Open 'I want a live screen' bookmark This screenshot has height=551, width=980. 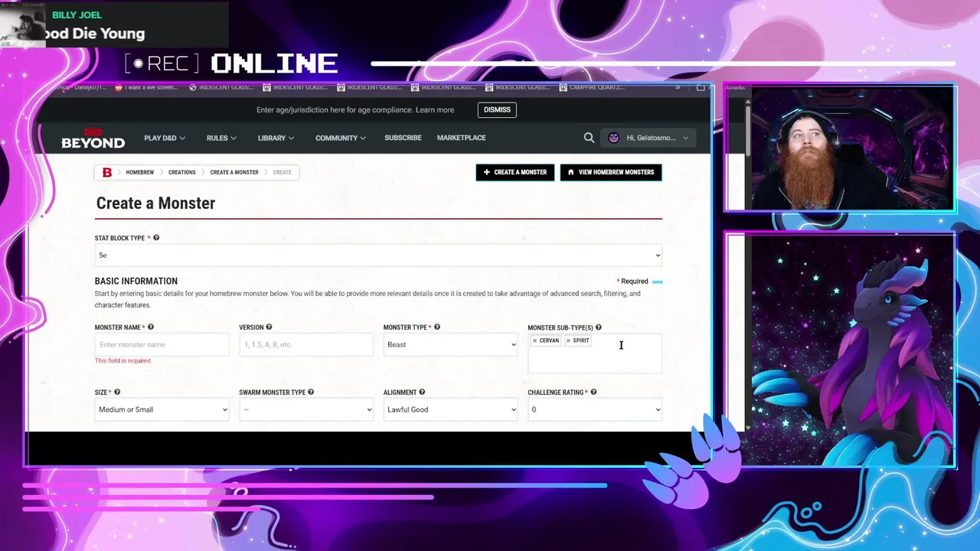tap(146, 87)
